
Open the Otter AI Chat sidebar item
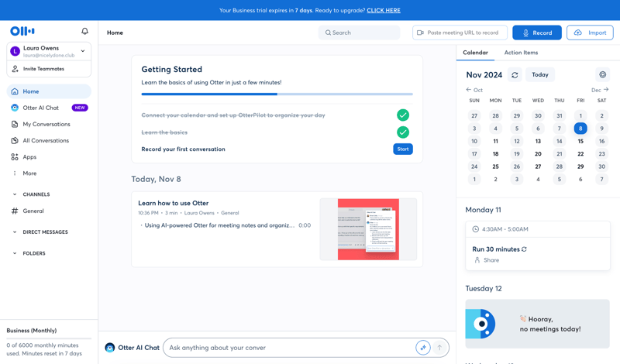(x=49, y=108)
